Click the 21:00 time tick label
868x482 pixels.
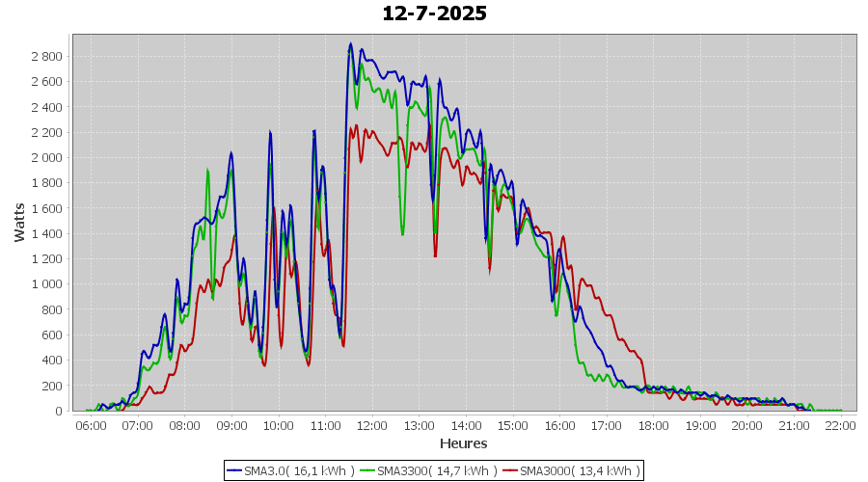(x=795, y=425)
